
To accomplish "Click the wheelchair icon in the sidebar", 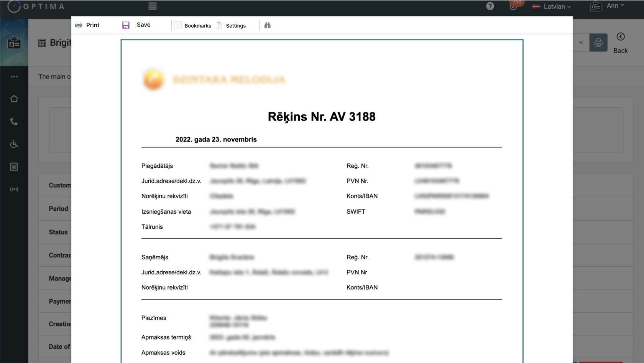I will [x=14, y=144].
